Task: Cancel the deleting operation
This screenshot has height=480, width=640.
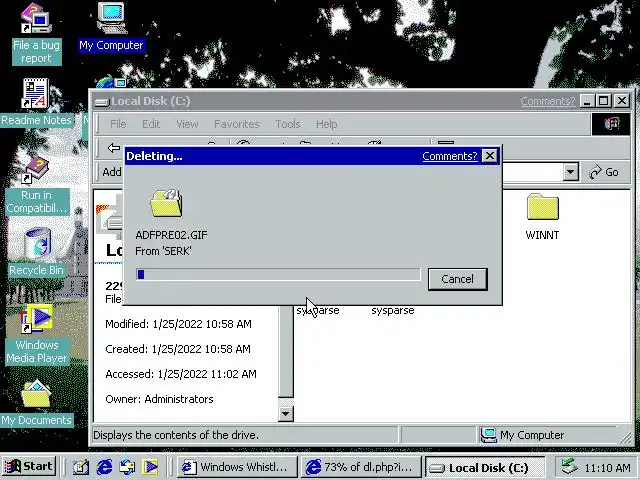Action: tap(458, 279)
